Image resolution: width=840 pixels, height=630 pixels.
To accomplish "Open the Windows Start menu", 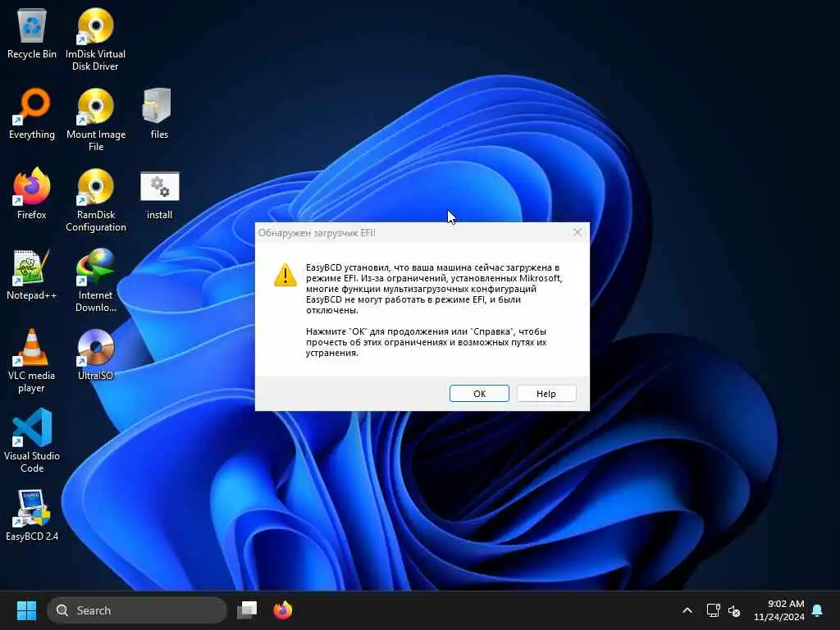I will 26,610.
